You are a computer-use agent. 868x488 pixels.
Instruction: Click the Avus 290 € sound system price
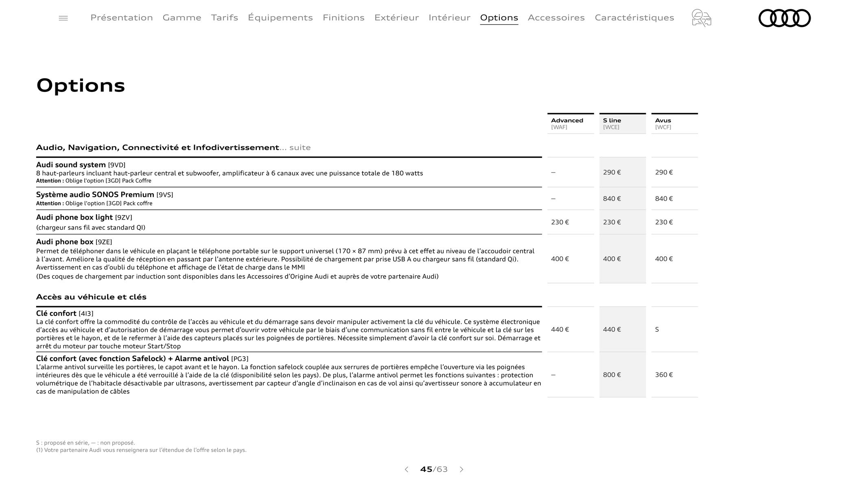664,172
